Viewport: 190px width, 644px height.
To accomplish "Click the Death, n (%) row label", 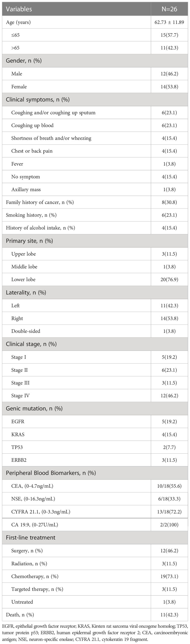I will coord(20,615).
